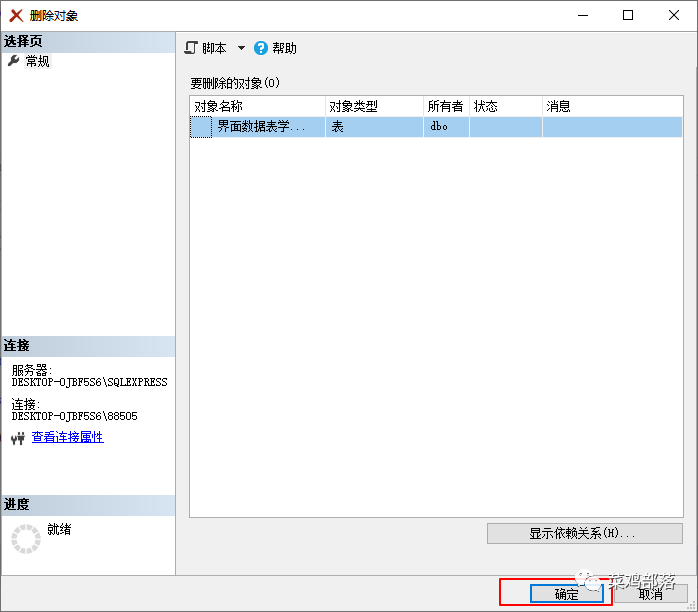Image resolution: width=698 pixels, height=612 pixels.
Task: Click the 脚本 script toolbar button
Action: (206, 48)
